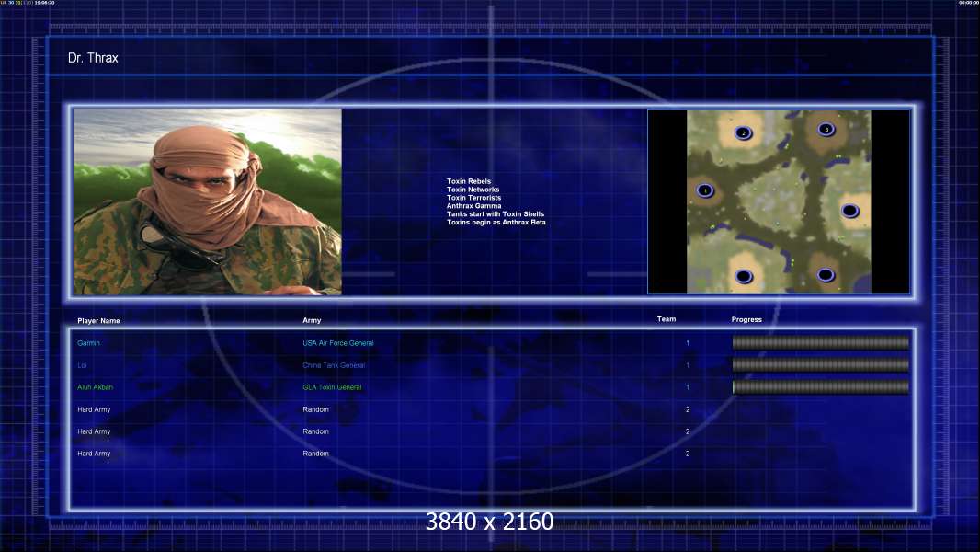Select the USA Air Force General army entry
This screenshot has width=980, height=552.
point(338,343)
